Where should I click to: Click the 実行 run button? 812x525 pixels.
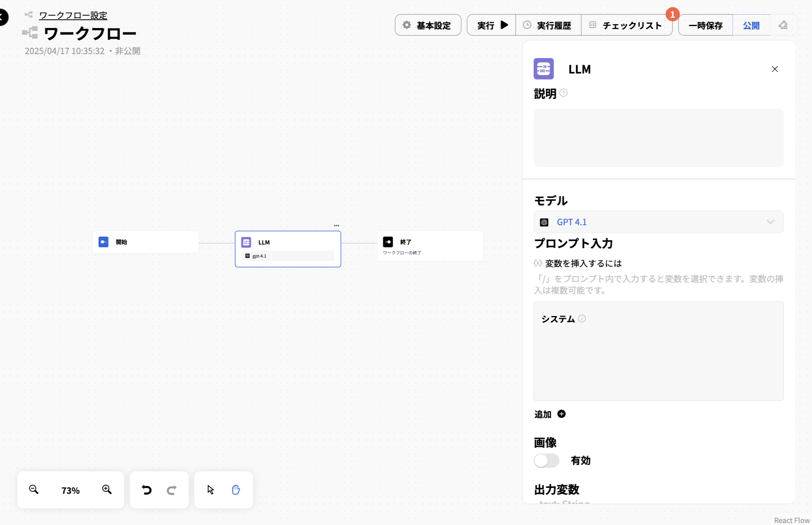click(x=491, y=25)
